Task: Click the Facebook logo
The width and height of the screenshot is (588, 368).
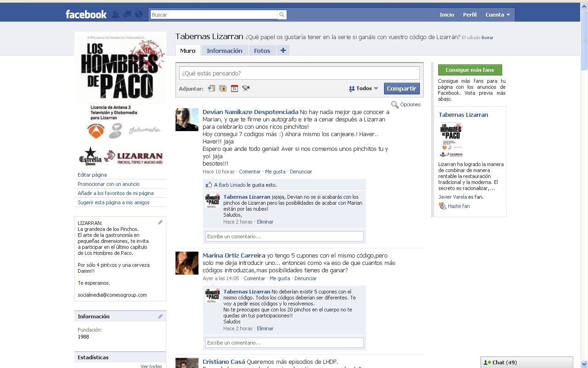Action: click(86, 14)
